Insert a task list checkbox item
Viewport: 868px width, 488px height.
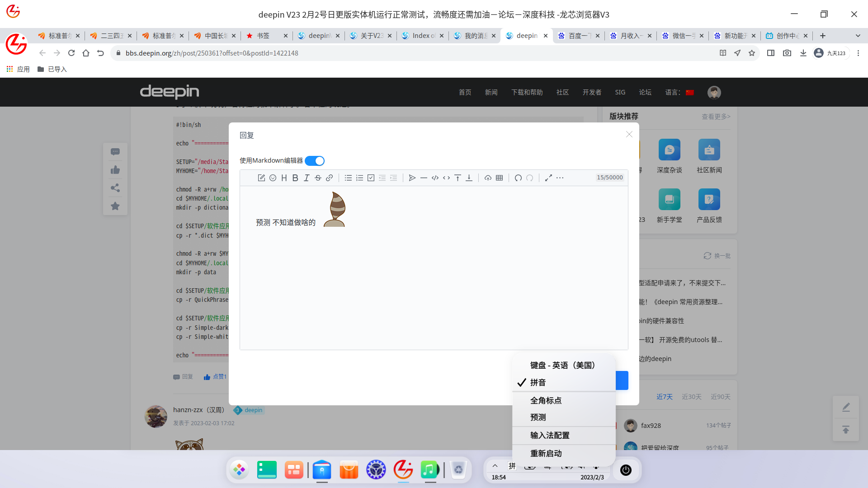[371, 178]
